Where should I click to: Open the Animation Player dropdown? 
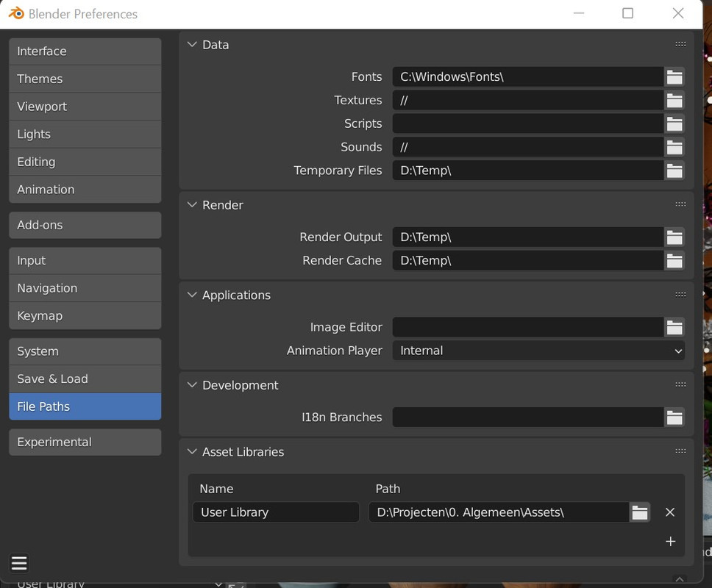pos(538,351)
